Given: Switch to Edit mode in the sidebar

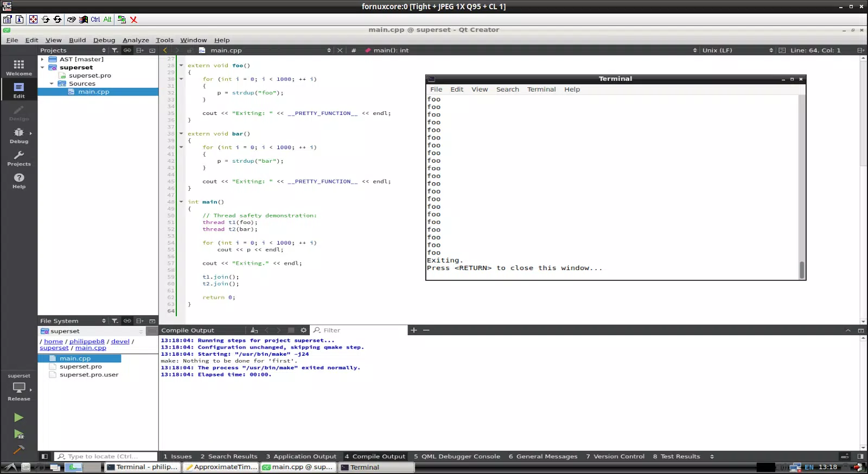Looking at the screenshot, I should (19, 91).
